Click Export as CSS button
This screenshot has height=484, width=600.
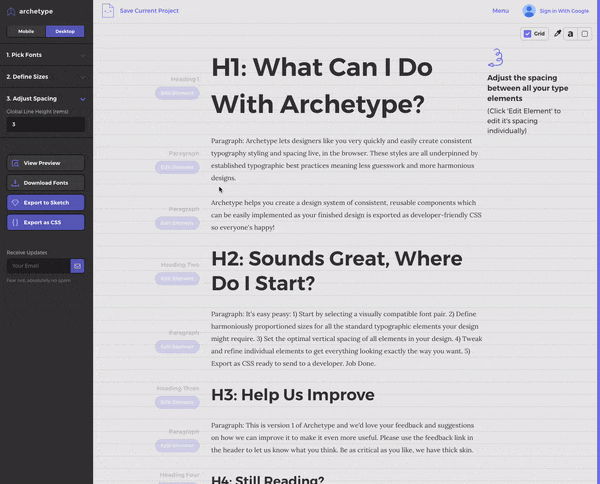46,222
